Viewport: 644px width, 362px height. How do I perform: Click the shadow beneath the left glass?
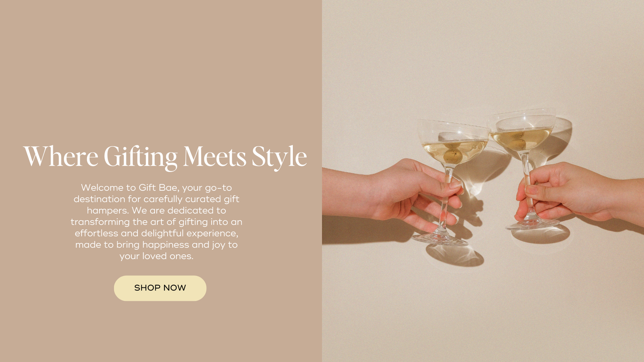[455, 256]
